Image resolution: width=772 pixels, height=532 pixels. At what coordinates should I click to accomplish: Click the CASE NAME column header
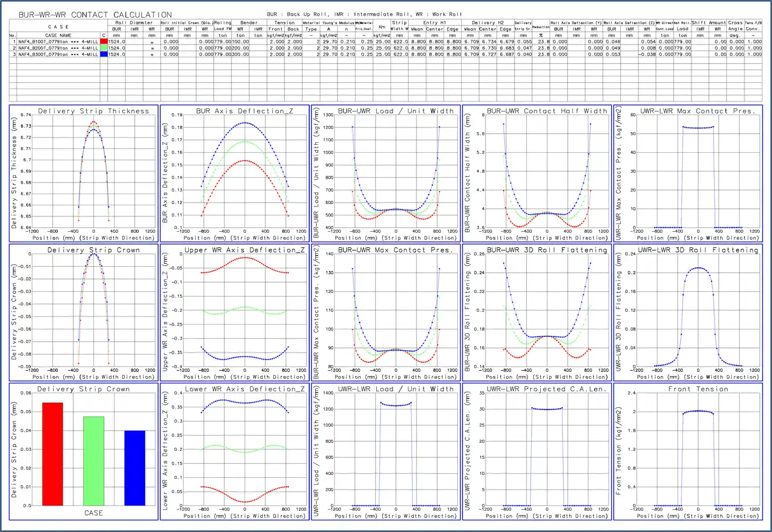58,36
